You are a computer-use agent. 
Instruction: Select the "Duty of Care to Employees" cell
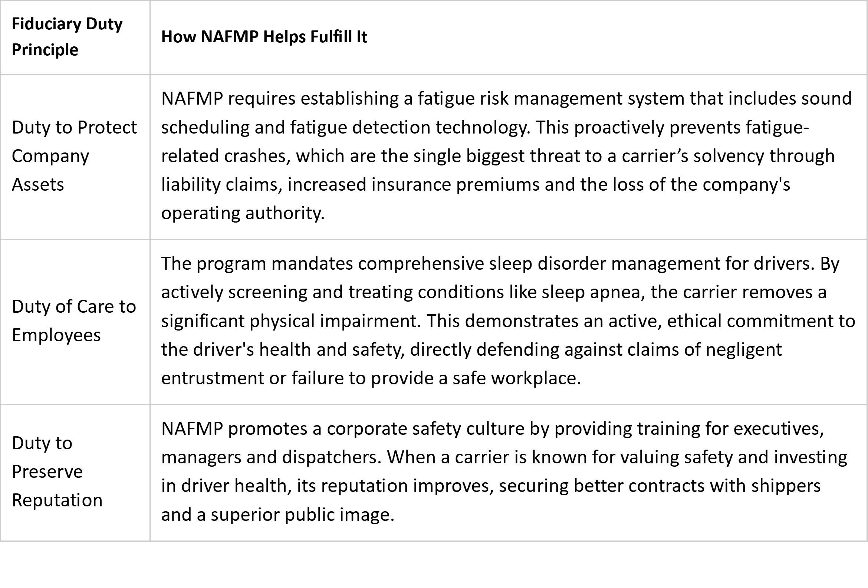(x=73, y=321)
